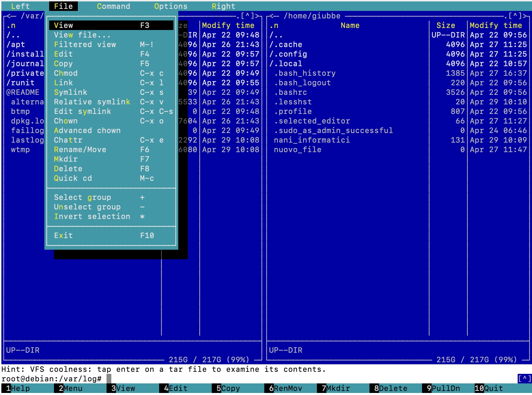Open the Left panel menu
Viewport: 532px width, 395px height.
click(20, 6)
